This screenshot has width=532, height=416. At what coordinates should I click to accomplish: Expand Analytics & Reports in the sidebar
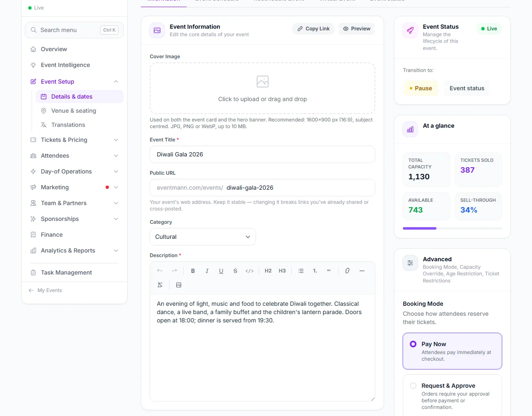(74, 250)
